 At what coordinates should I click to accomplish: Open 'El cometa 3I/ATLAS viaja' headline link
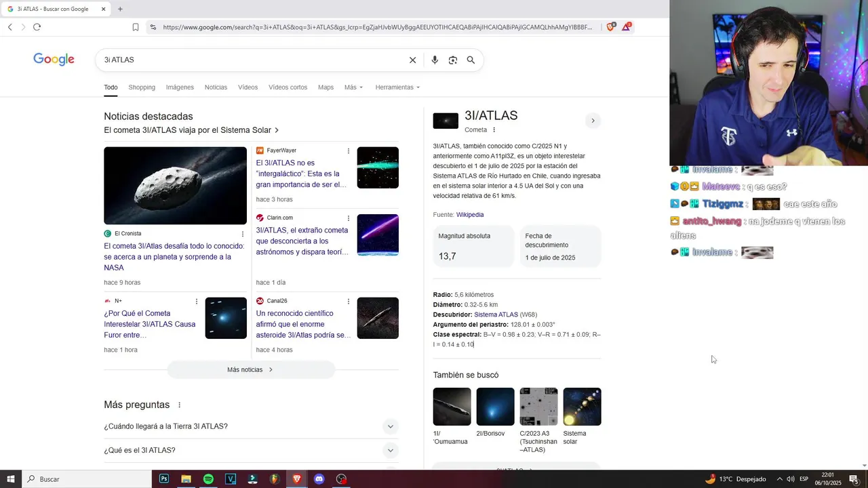(191, 130)
